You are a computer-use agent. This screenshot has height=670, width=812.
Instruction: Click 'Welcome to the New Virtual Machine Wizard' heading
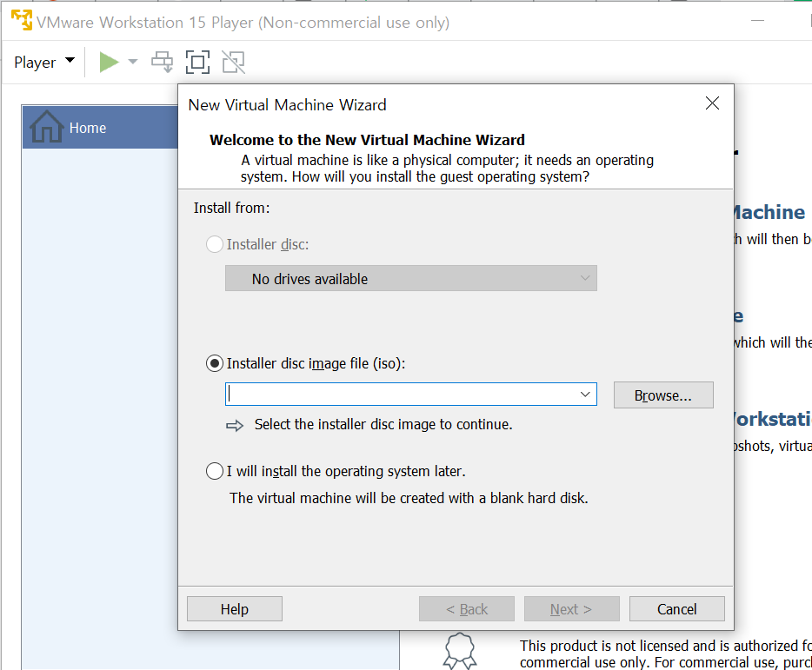tap(367, 140)
